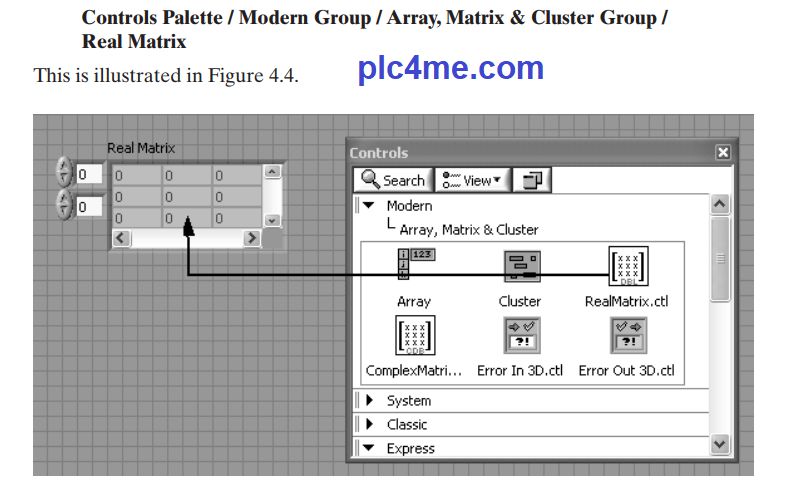Open the View dropdown menu

[x=474, y=180]
